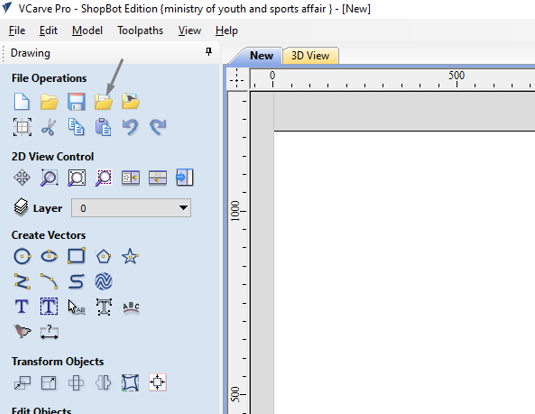Select the Pan view tool
The height and width of the screenshot is (414, 535).
[x=22, y=178]
